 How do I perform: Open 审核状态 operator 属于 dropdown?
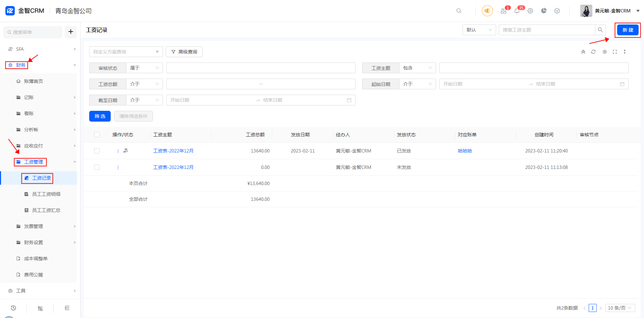tap(145, 68)
